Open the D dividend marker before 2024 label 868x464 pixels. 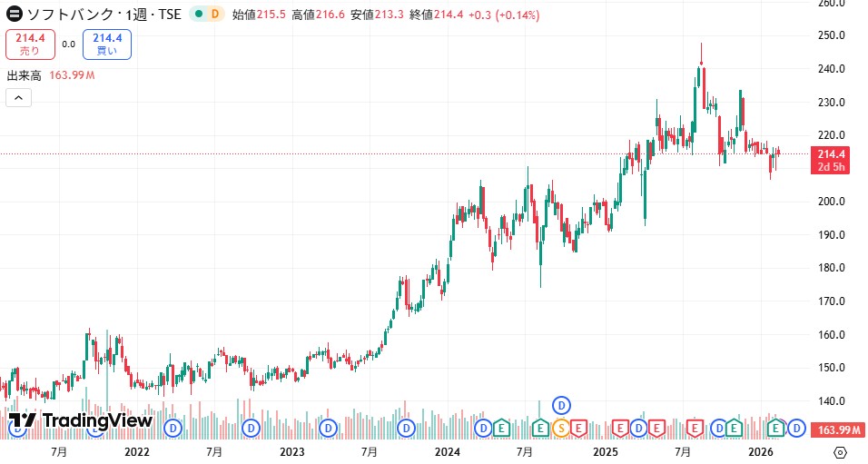tap(407, 428)
